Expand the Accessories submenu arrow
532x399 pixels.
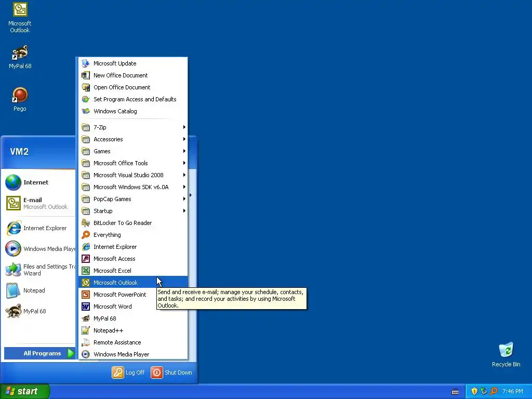(184, 139)
